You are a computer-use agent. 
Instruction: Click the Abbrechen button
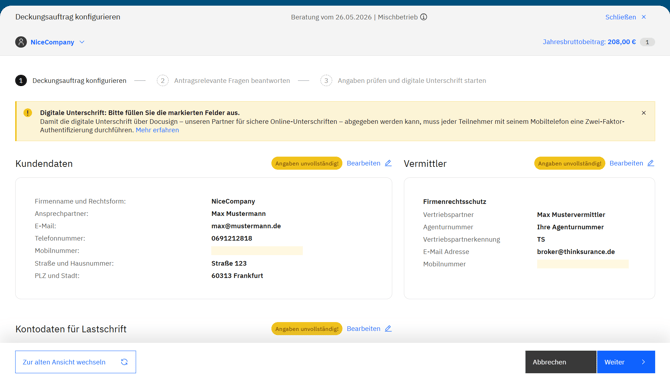tap(561, 362)
